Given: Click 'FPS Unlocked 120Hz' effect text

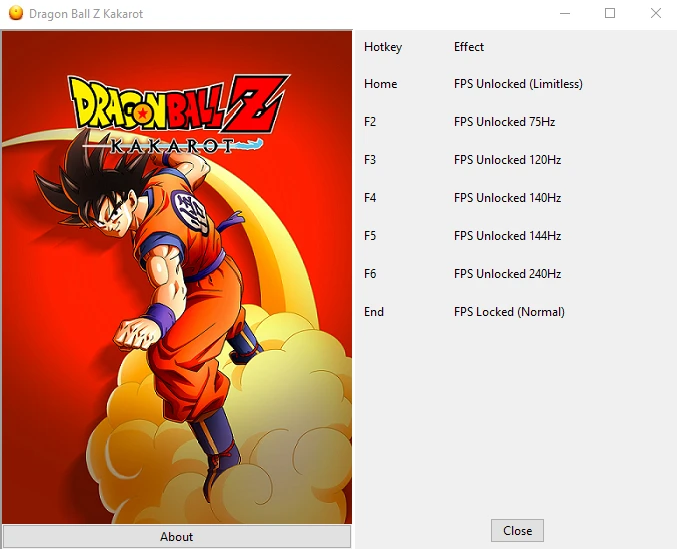Looking at the screenshot, I should [x=507, y=160].
